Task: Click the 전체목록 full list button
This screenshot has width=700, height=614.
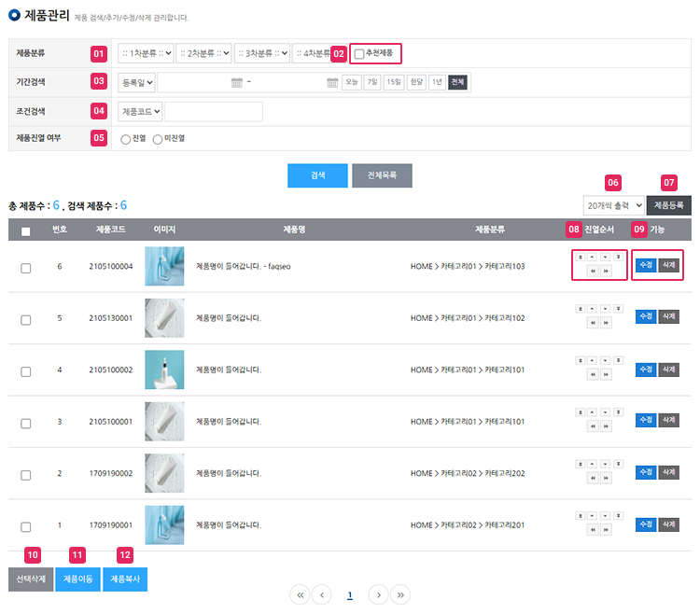Action: tap(382, 175)
